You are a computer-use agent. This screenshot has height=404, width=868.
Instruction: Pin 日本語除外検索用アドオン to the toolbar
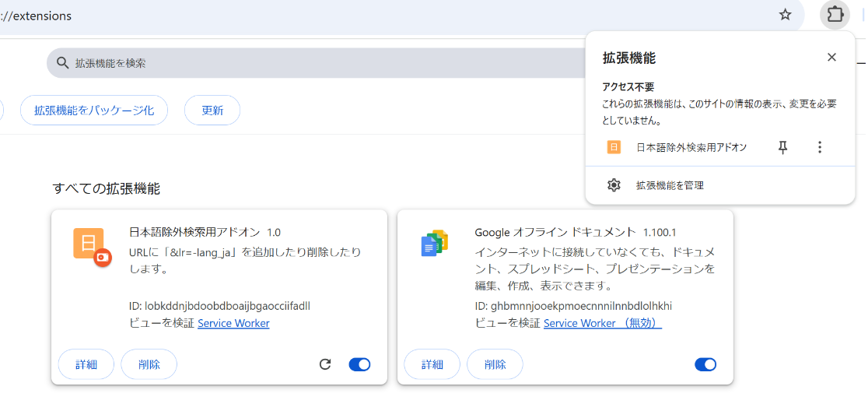coord(783,147)
